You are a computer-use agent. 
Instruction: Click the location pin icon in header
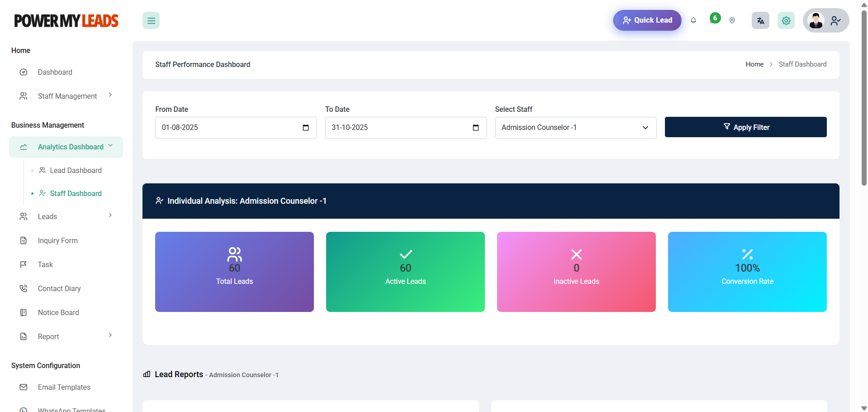tap(732, 20)
